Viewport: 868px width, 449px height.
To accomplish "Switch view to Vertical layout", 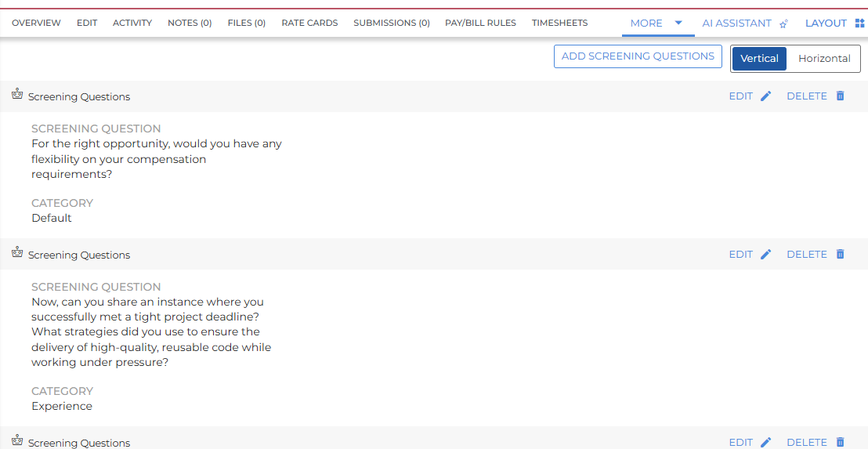I will [x=759, y=59].
